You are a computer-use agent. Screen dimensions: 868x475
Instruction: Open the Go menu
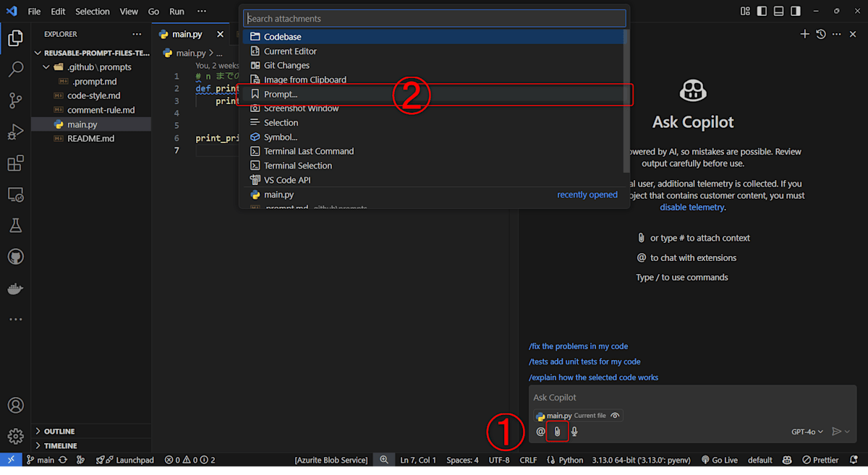click(x=153, y=12)
